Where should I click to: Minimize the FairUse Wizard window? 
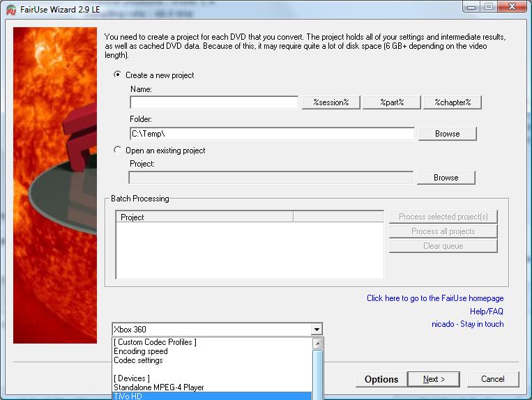tap(471, 7)
